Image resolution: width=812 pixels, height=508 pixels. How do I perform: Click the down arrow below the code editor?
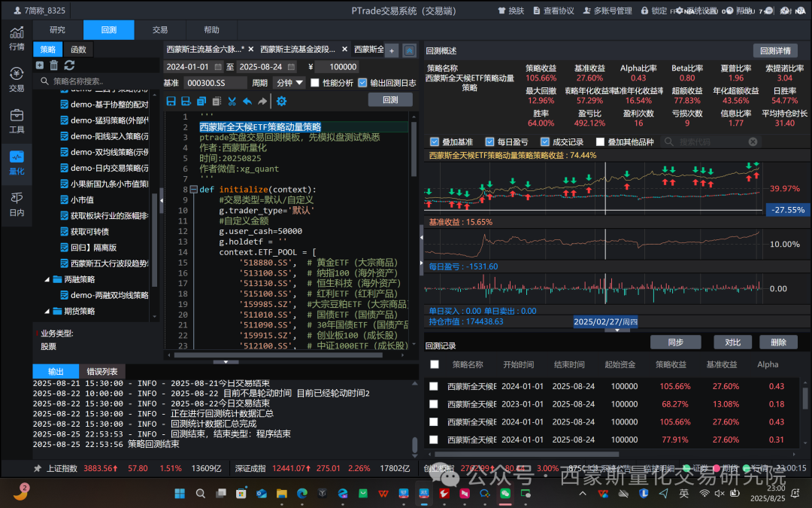click(x=226, y=362)
